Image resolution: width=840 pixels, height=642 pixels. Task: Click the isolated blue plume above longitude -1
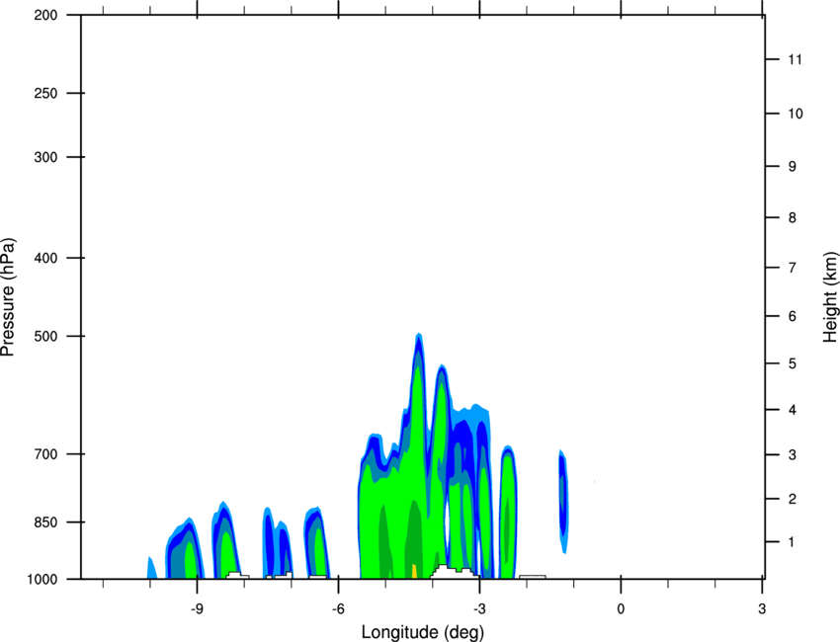point(562,501)
